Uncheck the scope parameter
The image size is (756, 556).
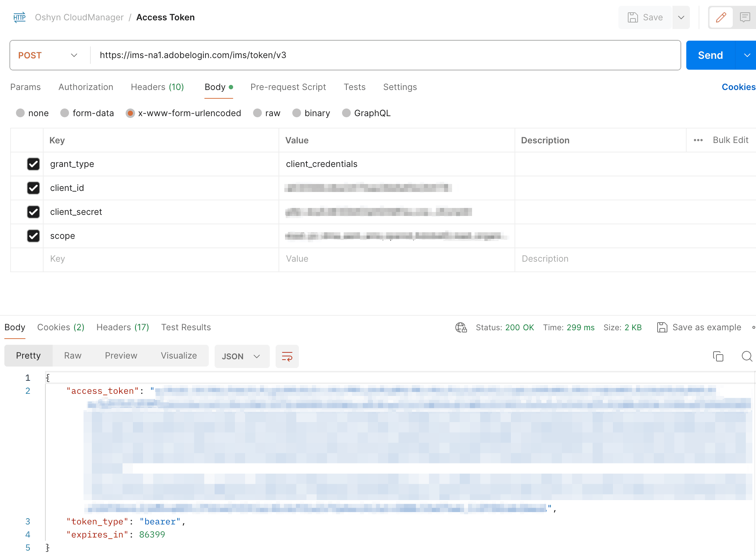click(33, 236)
